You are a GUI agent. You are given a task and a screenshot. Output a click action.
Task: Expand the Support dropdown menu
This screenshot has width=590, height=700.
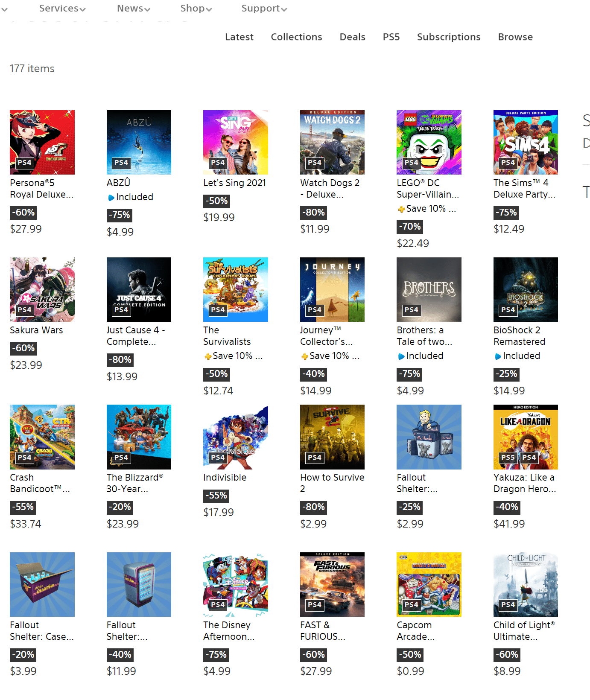tap(264, 8)
